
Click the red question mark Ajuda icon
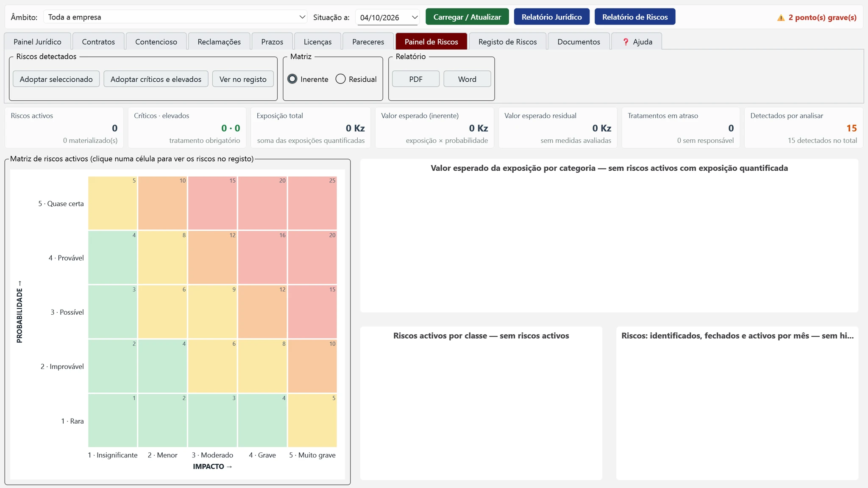tap(626, 42)
